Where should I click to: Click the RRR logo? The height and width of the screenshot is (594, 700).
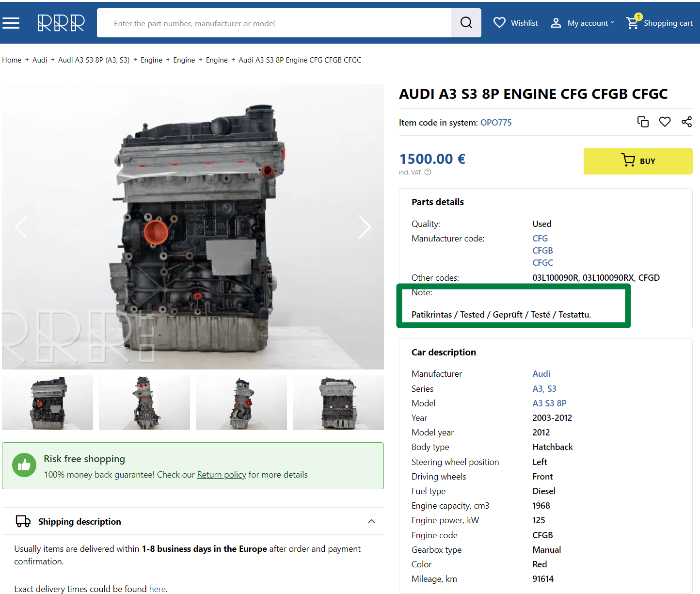(61, 23)
